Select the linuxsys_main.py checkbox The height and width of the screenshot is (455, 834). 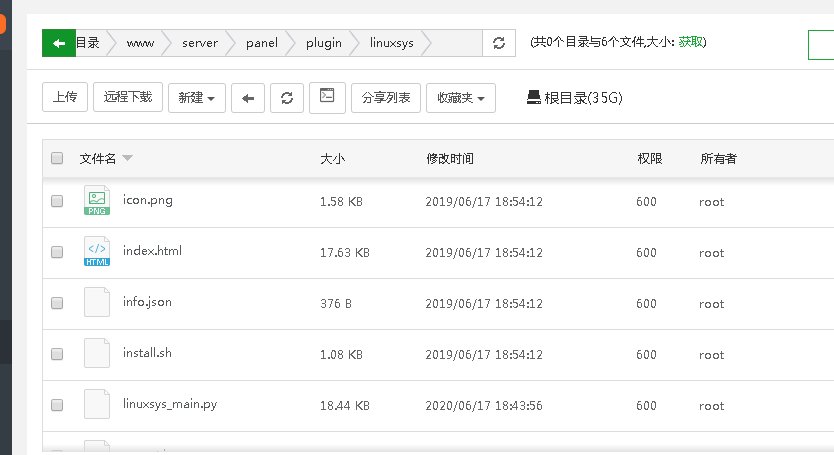[x=57, y=405]
